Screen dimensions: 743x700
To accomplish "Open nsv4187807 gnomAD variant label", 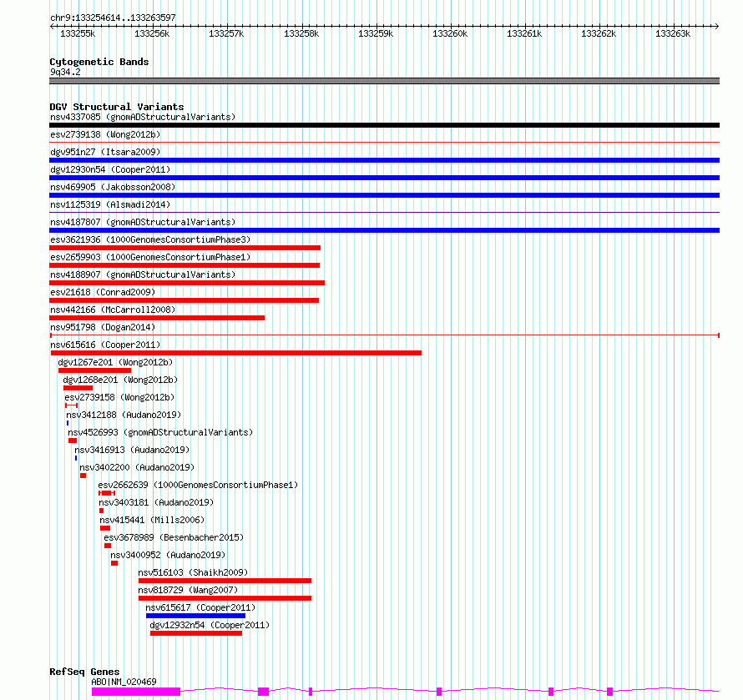I will [143, 222].
